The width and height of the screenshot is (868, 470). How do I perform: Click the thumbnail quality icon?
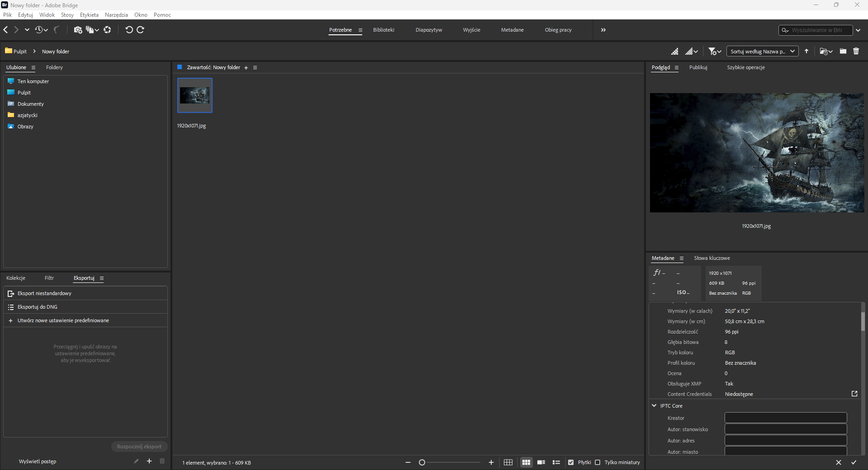click(674, 52)
